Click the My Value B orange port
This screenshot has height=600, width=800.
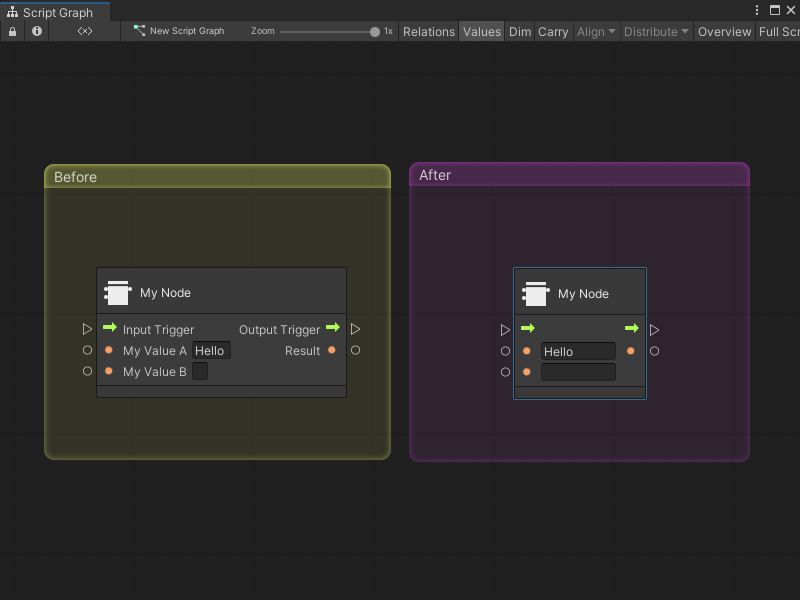click(x=109, y=371)
